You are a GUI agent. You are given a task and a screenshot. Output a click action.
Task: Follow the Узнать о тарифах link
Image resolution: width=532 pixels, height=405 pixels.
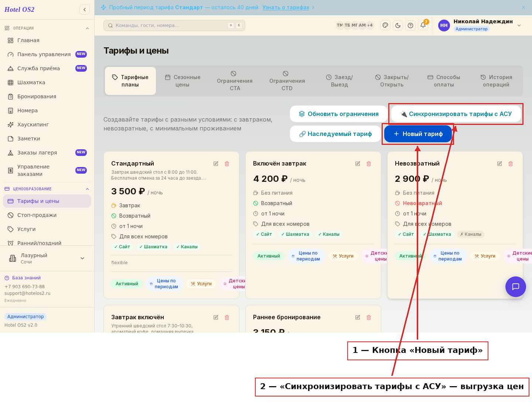(286, 7)
